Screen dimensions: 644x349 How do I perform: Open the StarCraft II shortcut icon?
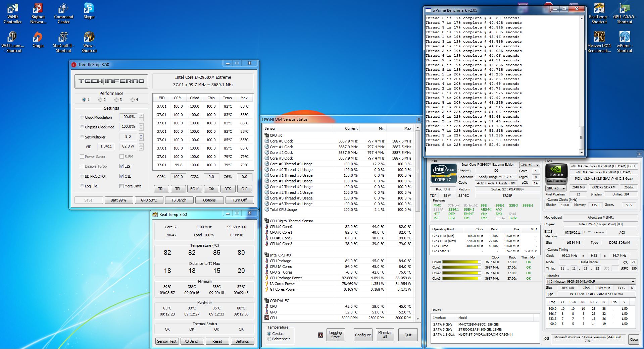pos(63,42)
